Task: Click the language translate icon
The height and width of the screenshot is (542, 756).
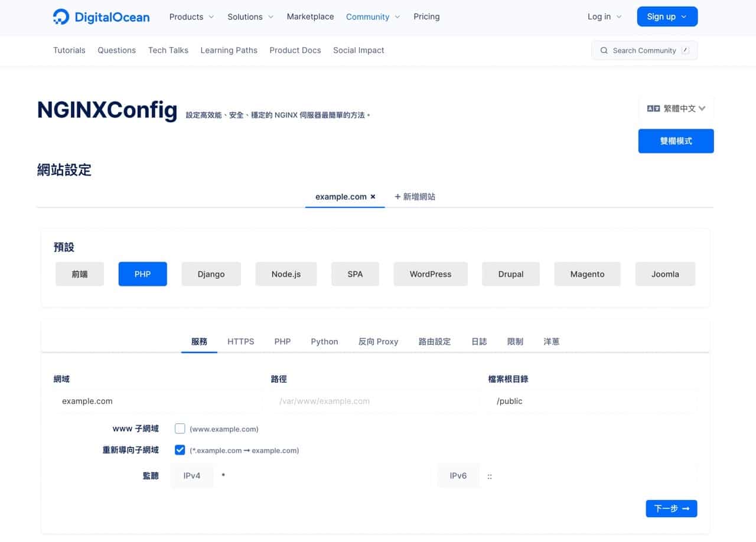Action: (653, 109)
